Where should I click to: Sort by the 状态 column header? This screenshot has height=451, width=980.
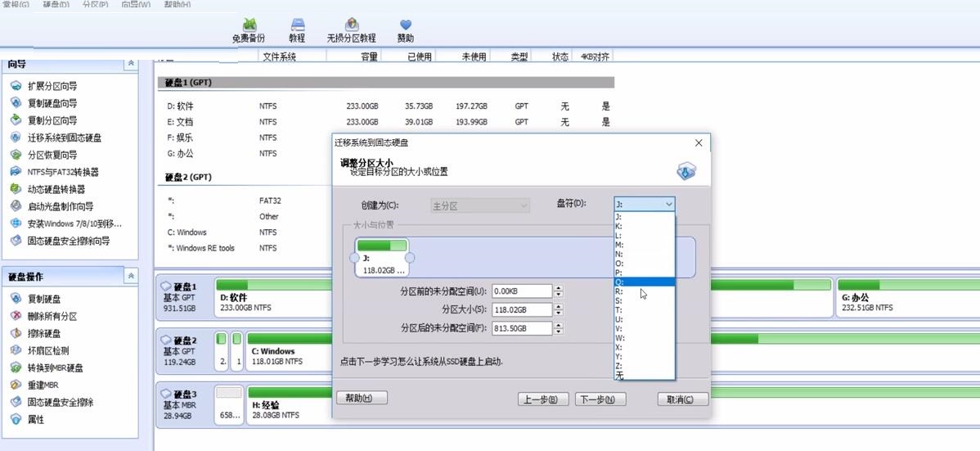pos(552,56)
